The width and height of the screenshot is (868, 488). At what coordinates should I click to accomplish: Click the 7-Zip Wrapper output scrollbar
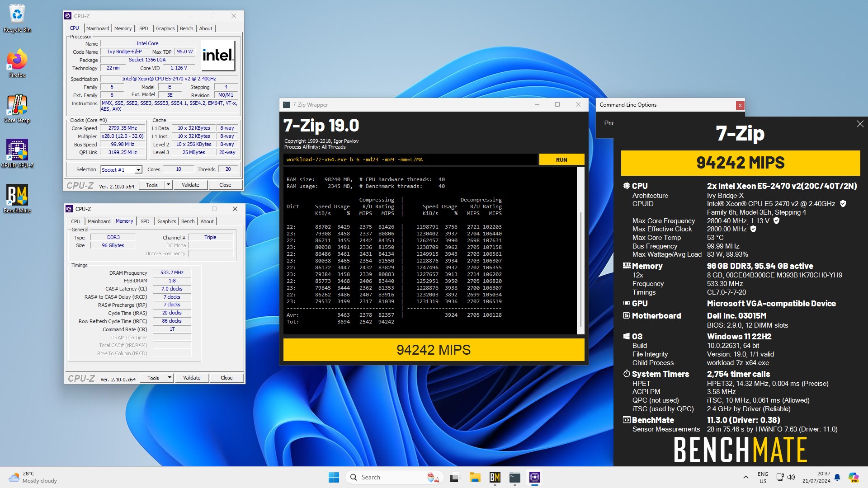(581, 251)
